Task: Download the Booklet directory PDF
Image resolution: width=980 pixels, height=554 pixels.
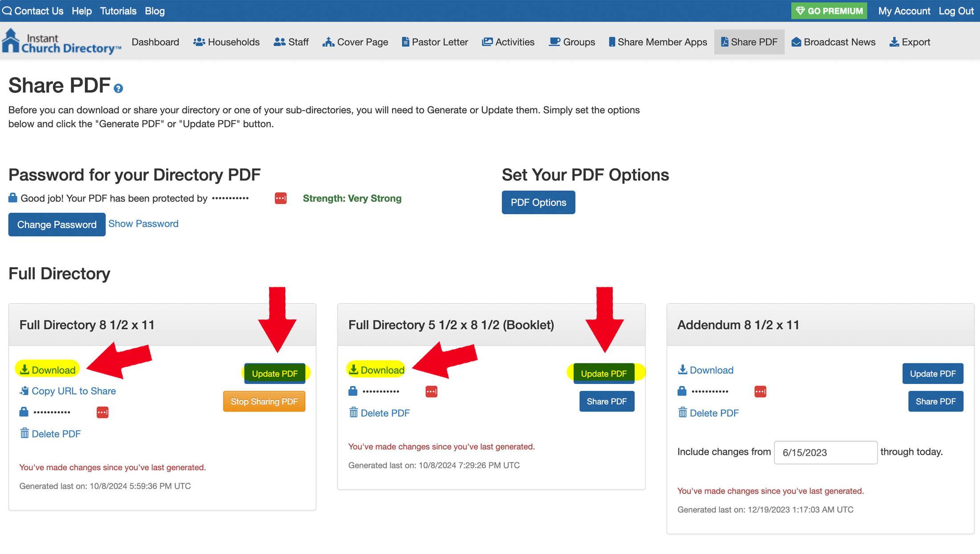Action: click(376, 370)
